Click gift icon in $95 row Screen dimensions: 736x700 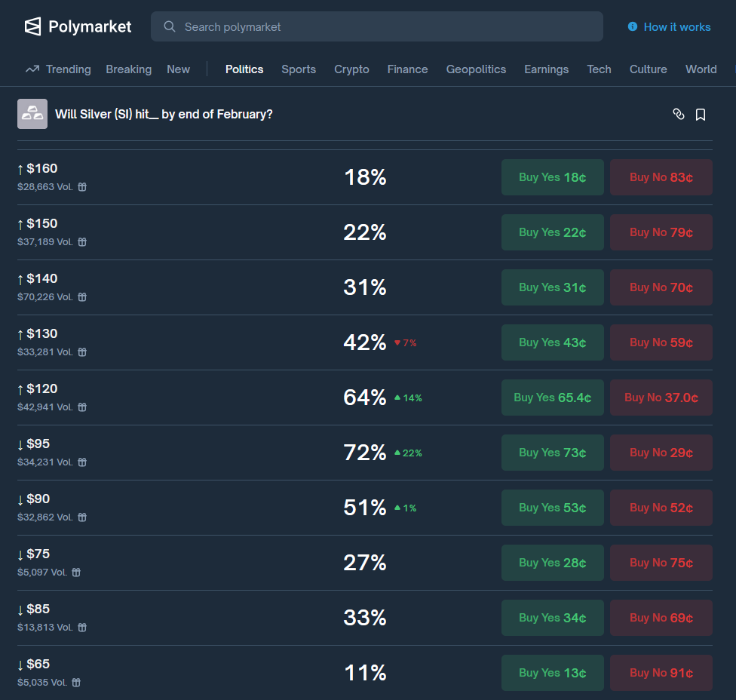coord(82,462)
